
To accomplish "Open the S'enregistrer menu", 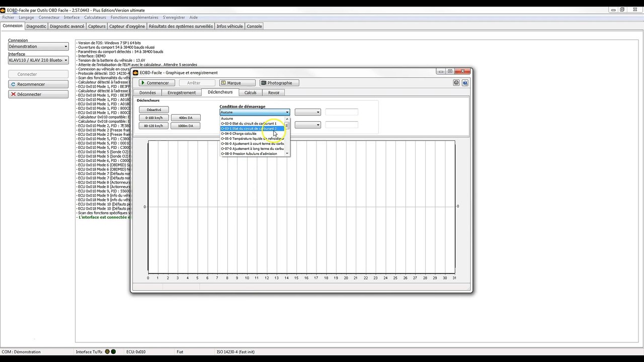I will (174, 18).
